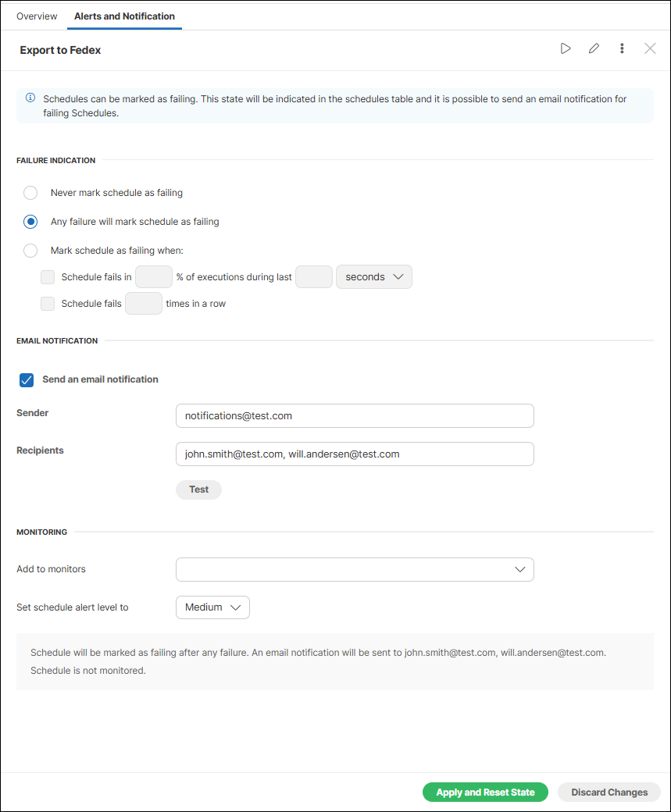Change the Medium alert level dropdown
Viewport: 671px width, 812px height.
click(212, 607)
